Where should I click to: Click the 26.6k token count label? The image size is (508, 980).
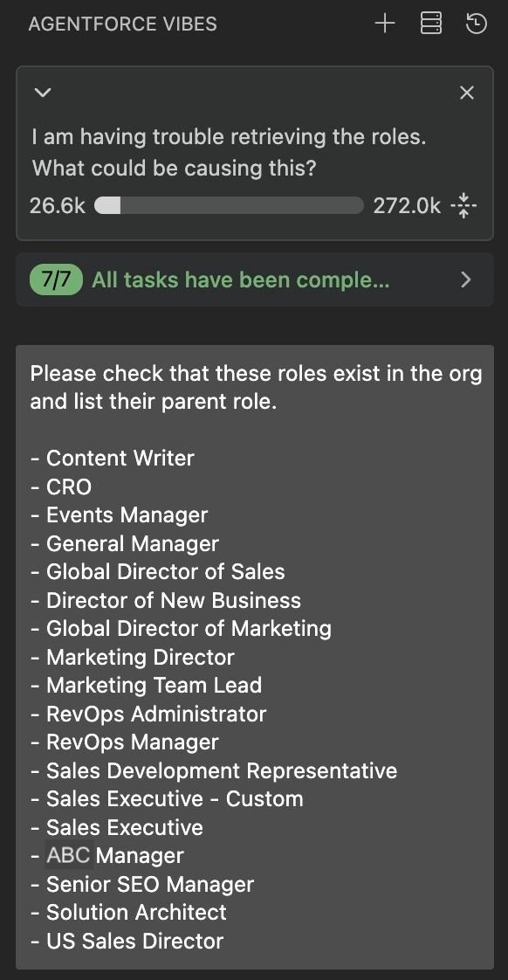(58, 205)
